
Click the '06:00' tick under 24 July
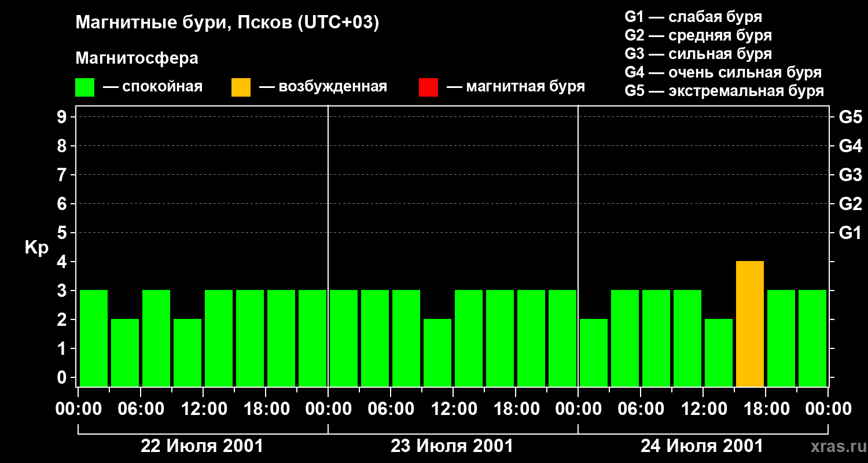[x=641, y=409]
